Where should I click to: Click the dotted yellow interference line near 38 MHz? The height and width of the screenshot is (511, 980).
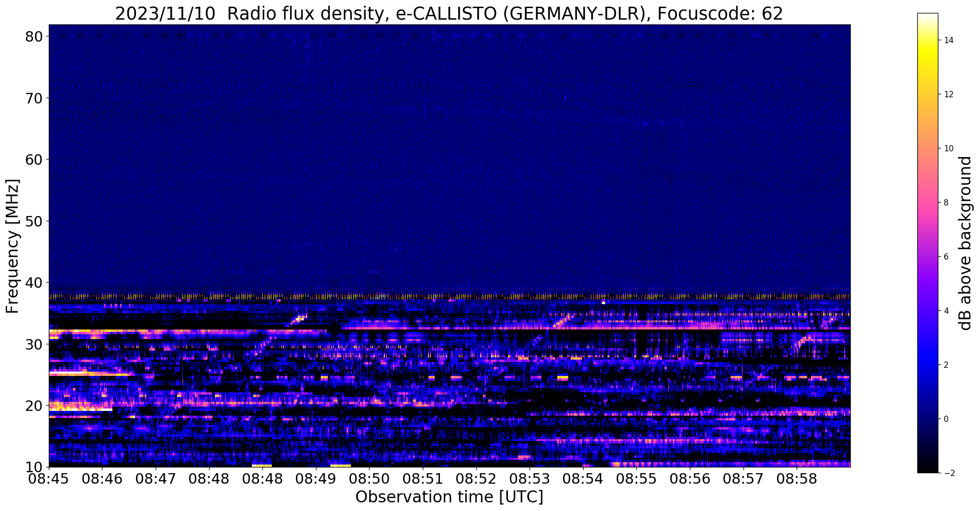(449, 297)
